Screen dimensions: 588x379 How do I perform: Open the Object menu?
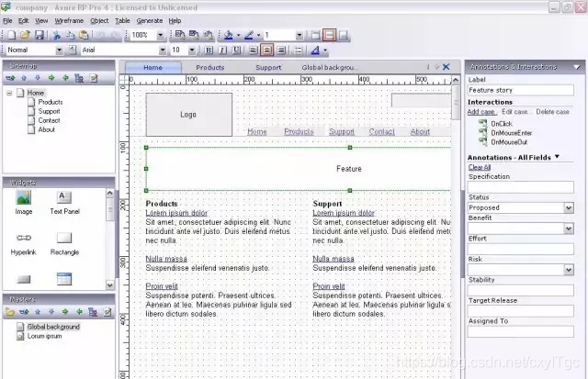coord(99,20)
